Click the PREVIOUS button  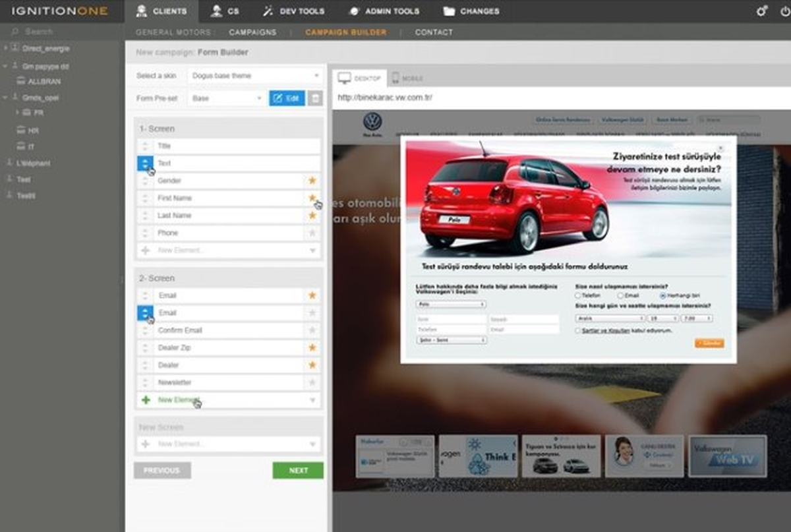pyautogui.click(x=162, y=471)
